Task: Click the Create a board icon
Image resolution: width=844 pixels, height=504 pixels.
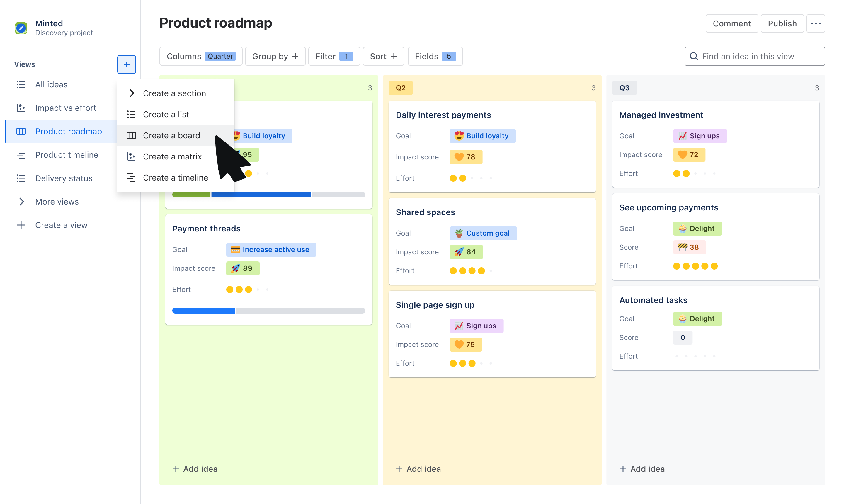Action: tap(131, 135)
